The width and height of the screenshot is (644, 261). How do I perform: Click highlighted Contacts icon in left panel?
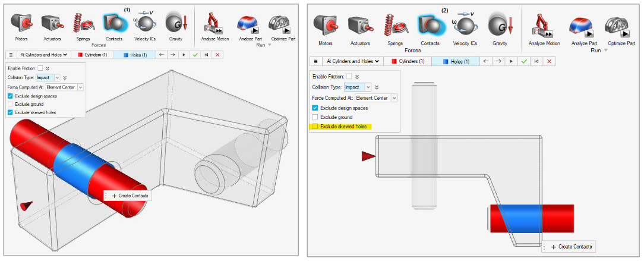coord(113,24)
